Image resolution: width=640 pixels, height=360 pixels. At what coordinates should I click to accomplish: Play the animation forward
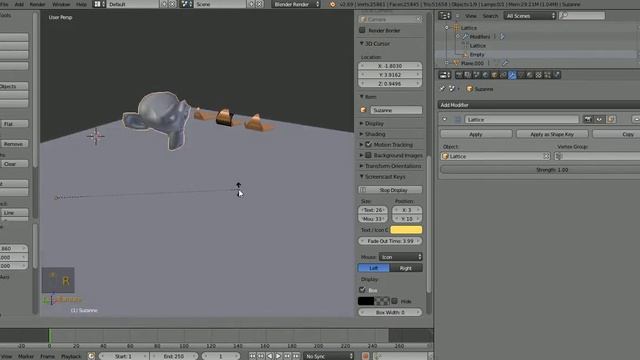[x=278, y=356]
